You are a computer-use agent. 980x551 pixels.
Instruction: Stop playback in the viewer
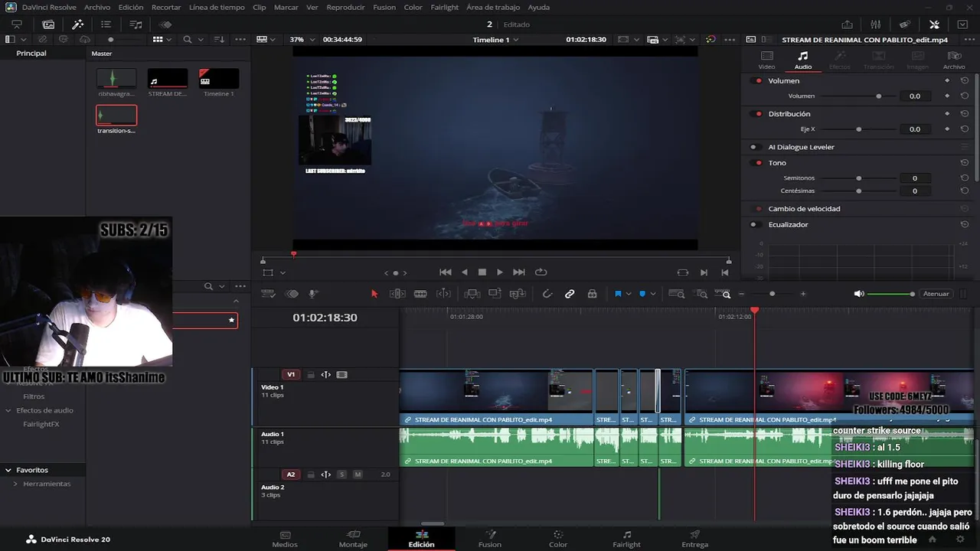tap(482, 272)
